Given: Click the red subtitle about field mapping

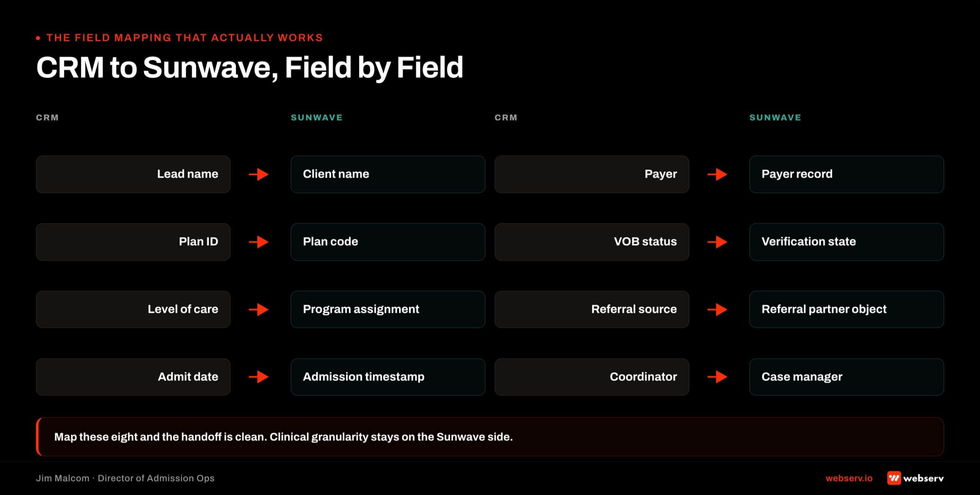Looking at the screenshot, I should pyautogui.click(x=185, y=38).
